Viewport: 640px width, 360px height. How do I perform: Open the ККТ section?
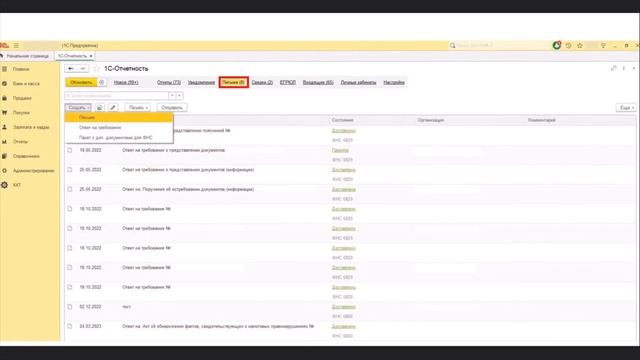point(17,185)
